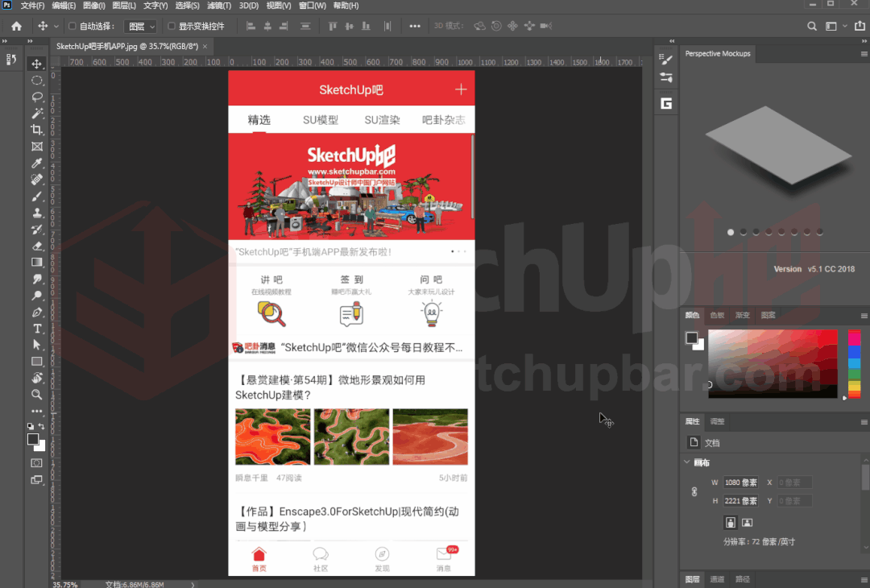Select the Rectangle shape tool

36,362
